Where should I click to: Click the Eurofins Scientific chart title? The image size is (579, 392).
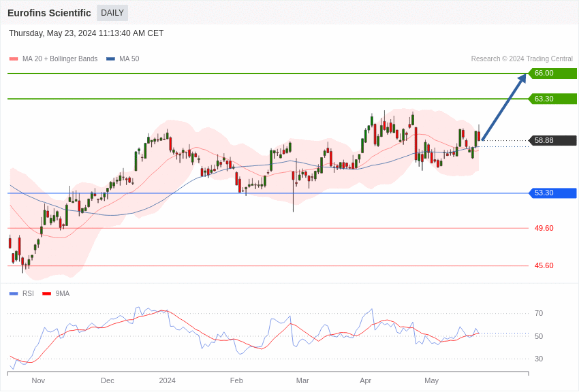point(49,13)
